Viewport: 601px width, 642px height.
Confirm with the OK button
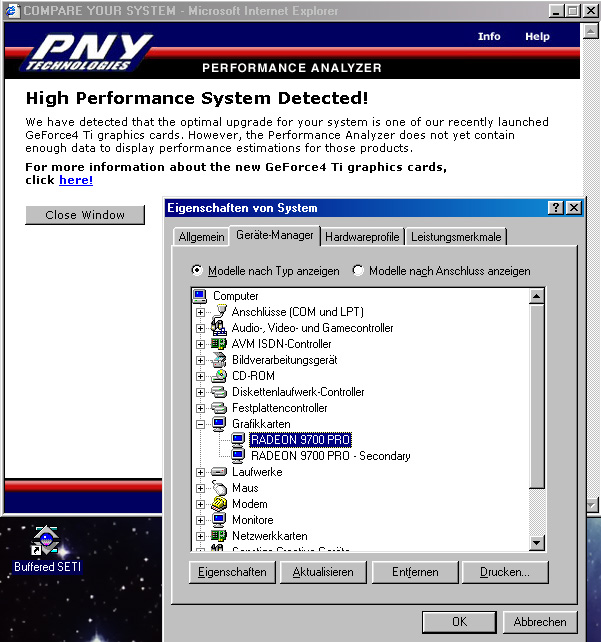coord(459,622)
